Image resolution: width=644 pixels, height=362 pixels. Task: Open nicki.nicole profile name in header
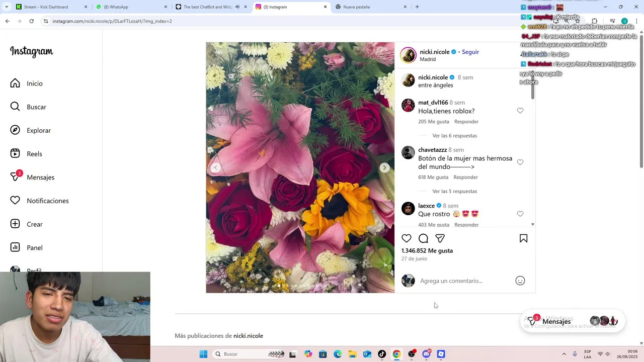tap(435, 52)
